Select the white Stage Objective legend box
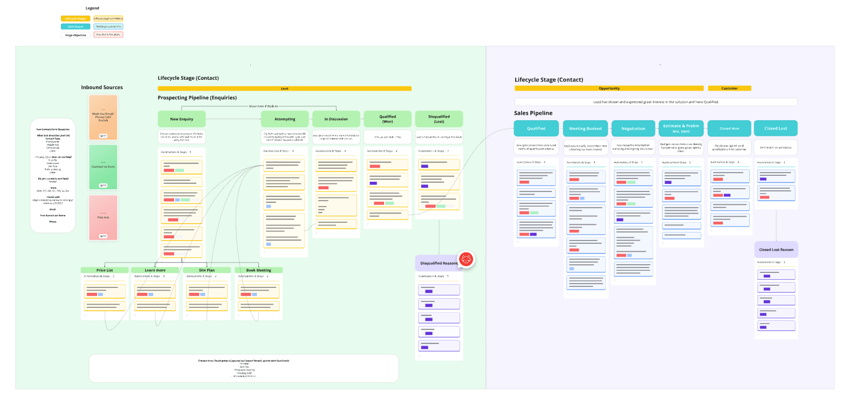Viewport: 868px width, 405px height. tap(76, 35)
